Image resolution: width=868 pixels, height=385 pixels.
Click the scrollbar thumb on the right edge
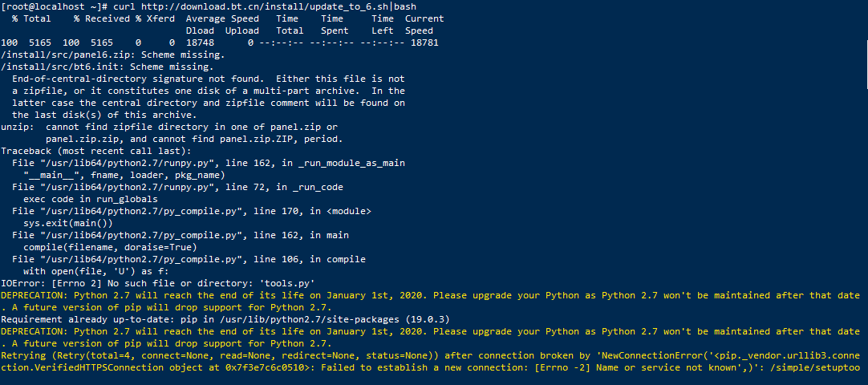tap(866, 63)
